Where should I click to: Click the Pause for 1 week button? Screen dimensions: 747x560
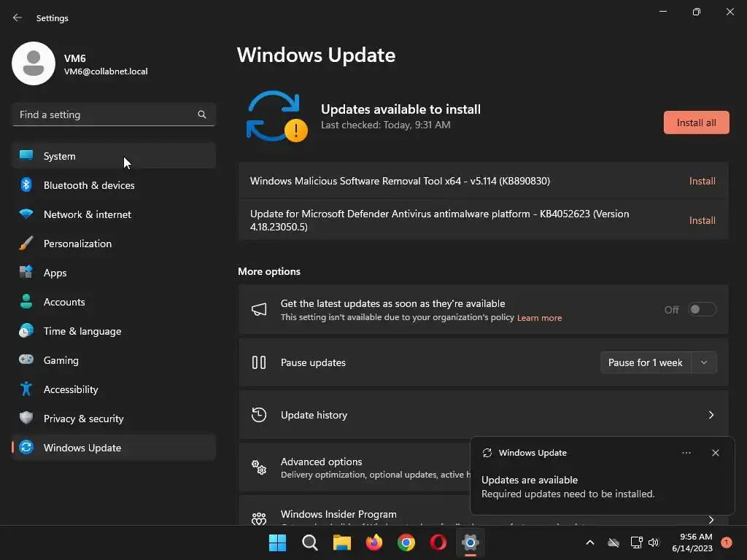tap(645, 362)
